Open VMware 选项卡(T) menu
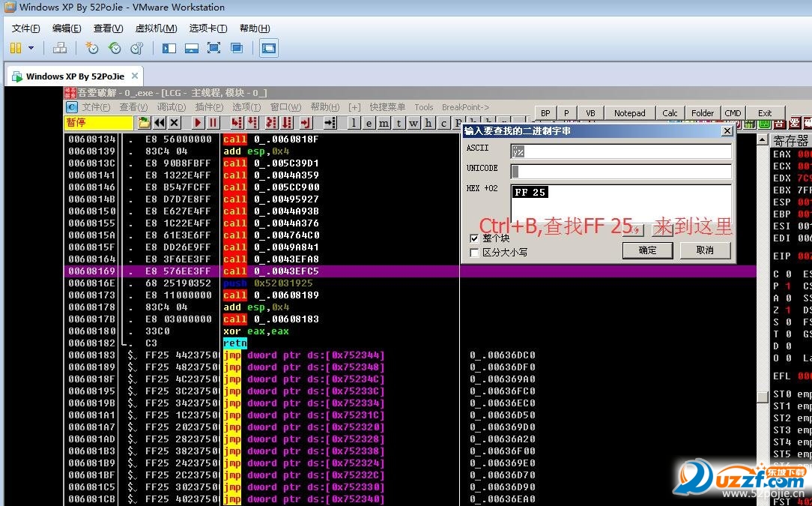 point(208,28)
